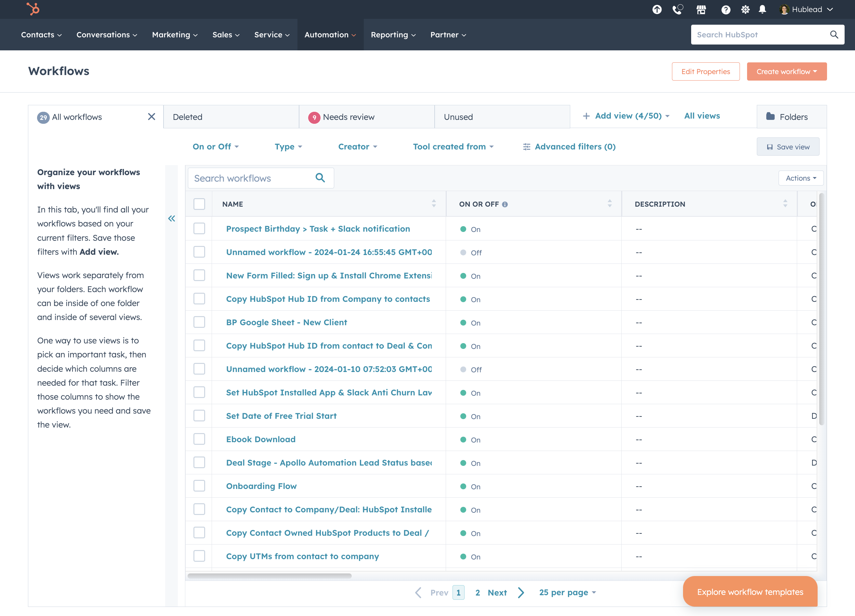The width and height of the screenshot is (855, 616).
Task: Open the upgrade arrow icon
Action: click(x=657, y=9)
